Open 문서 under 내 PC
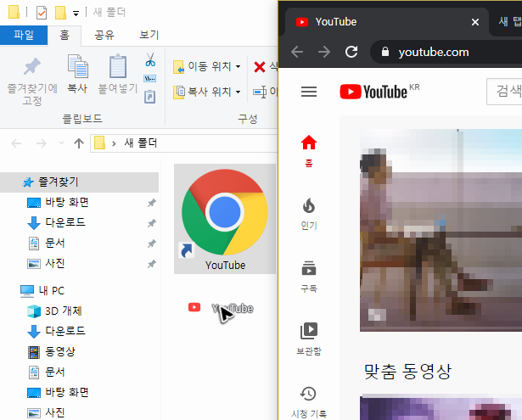Screen dimensions: 522x420 click(55, 372)
